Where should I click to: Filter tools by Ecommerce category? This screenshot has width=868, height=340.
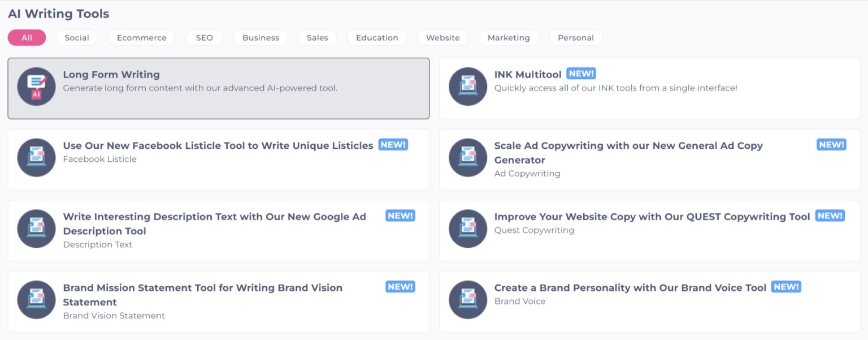point(141,38)
